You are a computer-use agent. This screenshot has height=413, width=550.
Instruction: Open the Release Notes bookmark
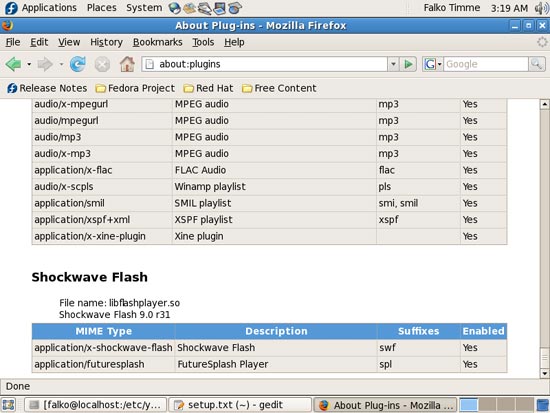47,88
